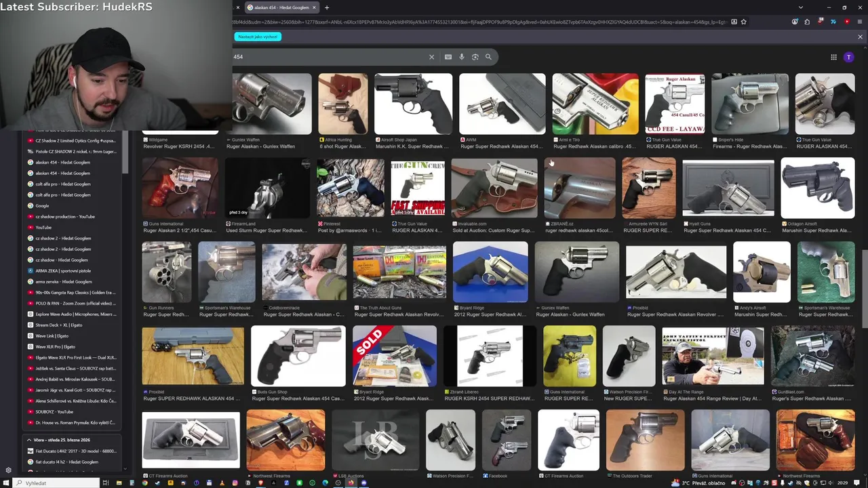This screenshot has height=488, width=868.
Task: Dismiss the default browser notification bar
Action: tap(860, 37)
